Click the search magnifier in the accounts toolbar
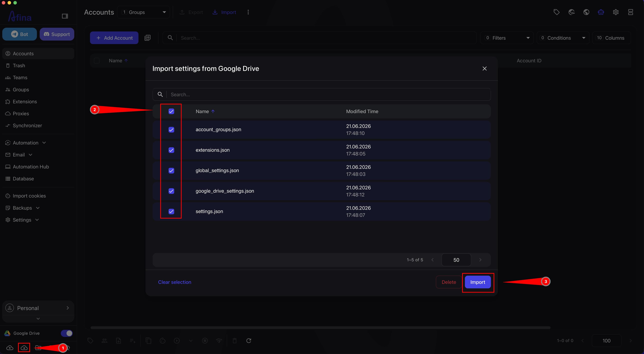 point(170,38)
